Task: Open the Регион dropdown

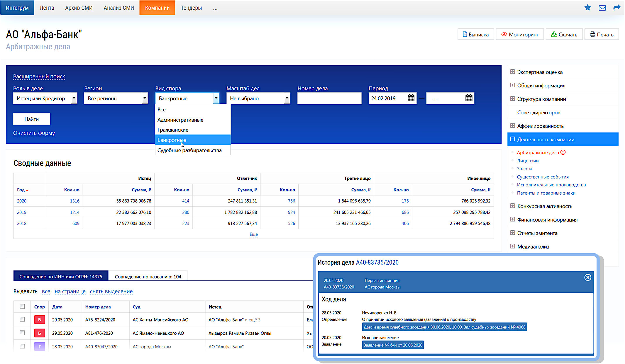Action: [x=145, y=98]
